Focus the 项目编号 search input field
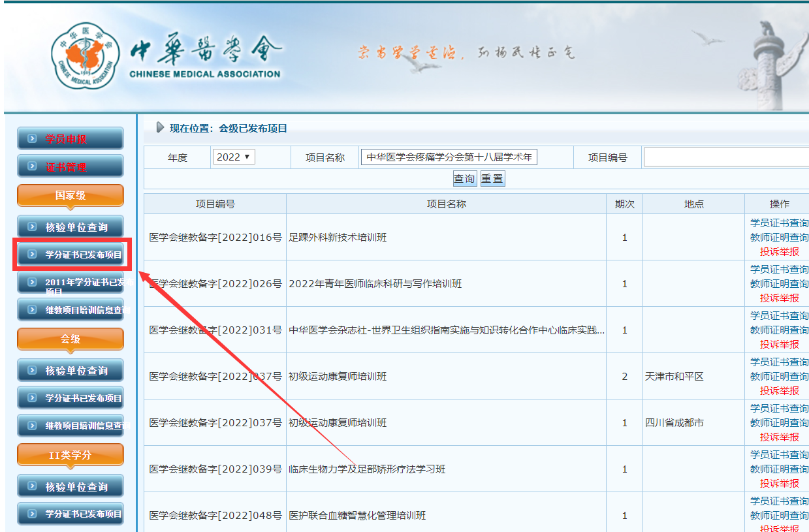809x532 pixels. point(726,157)
